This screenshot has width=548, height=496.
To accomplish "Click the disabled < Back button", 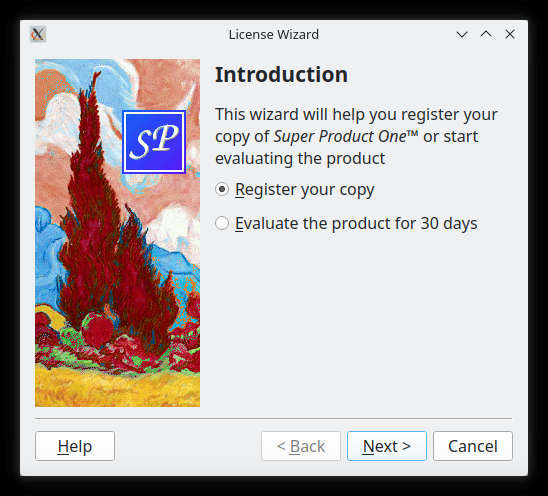I will [x=301, y=446].
